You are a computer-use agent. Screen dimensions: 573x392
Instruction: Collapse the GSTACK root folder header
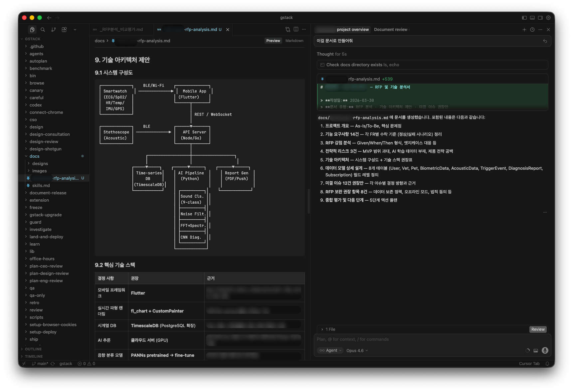coord(54,39)
